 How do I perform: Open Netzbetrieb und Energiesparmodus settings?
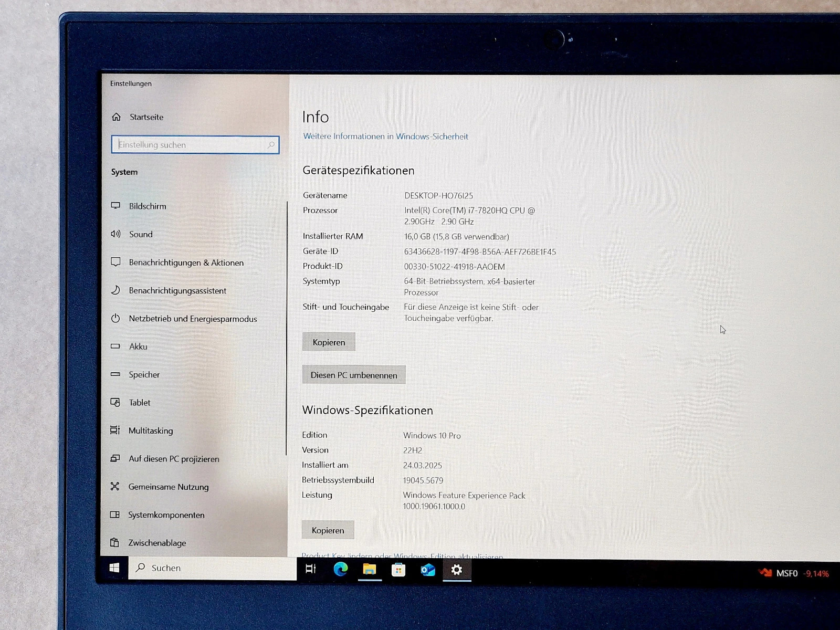click(x=194, y=319)
